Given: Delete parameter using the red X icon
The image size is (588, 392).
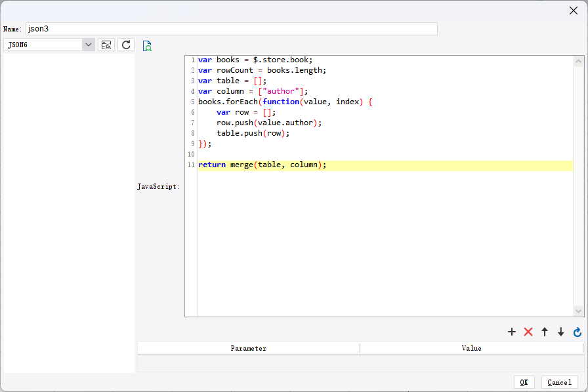Looking at the screenshot, I should [528, 332].
